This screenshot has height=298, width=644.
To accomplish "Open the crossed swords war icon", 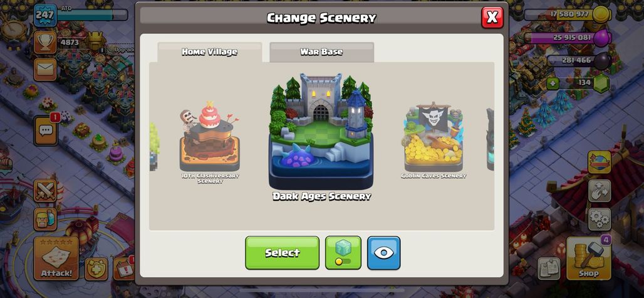I will pos(45,191).
